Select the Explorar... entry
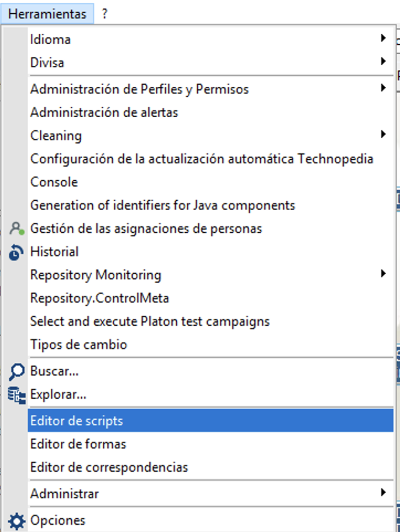 point(210,395)
